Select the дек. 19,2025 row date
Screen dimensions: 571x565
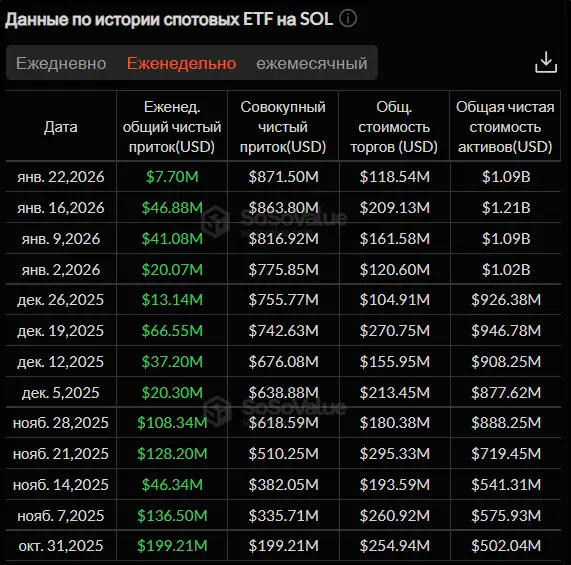point(61,331)
